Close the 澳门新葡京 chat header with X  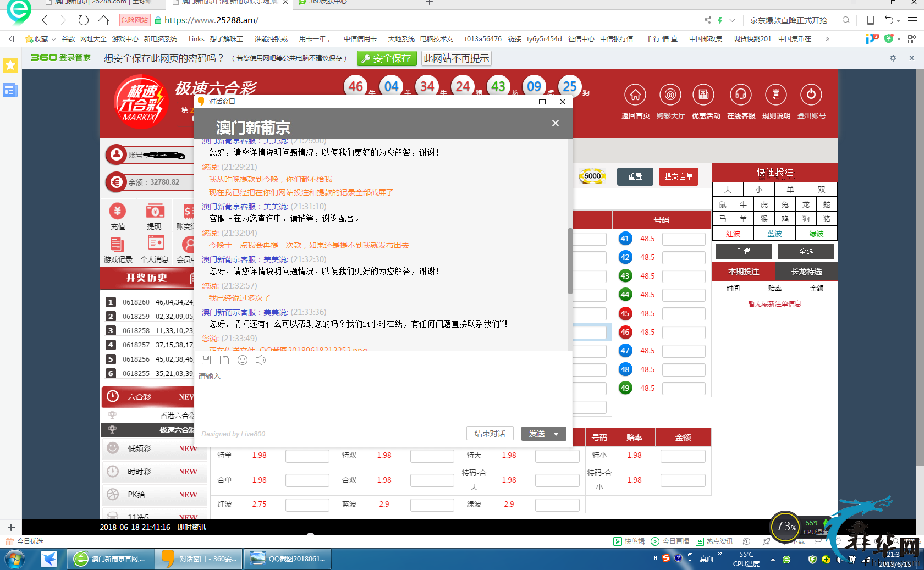click(x=555, y=123)
